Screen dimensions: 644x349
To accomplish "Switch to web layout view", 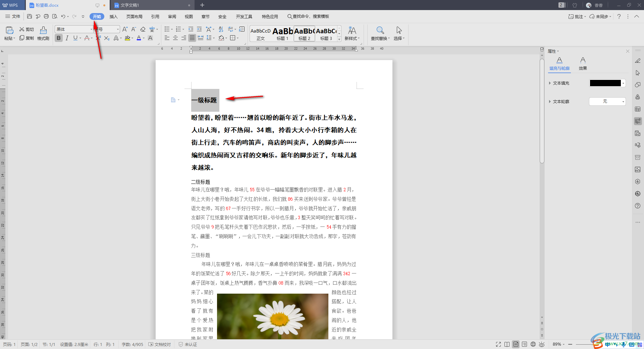I will tap(533, 344).
